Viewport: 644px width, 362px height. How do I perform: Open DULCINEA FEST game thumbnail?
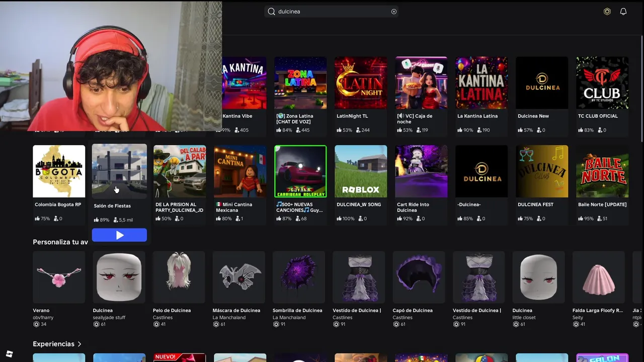(x=542, y=171)
